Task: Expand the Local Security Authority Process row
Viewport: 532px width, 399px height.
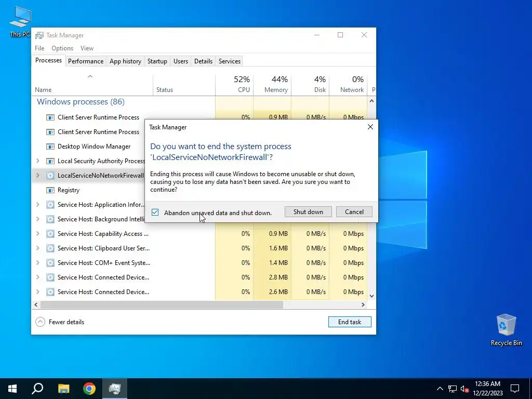Action: coord(37,161)
